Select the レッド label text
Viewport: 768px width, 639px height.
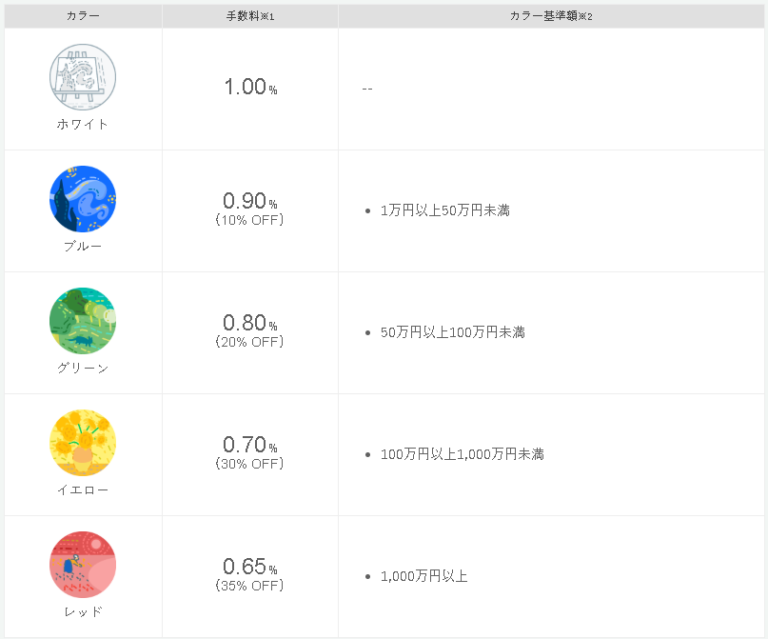tap(83, 612)
